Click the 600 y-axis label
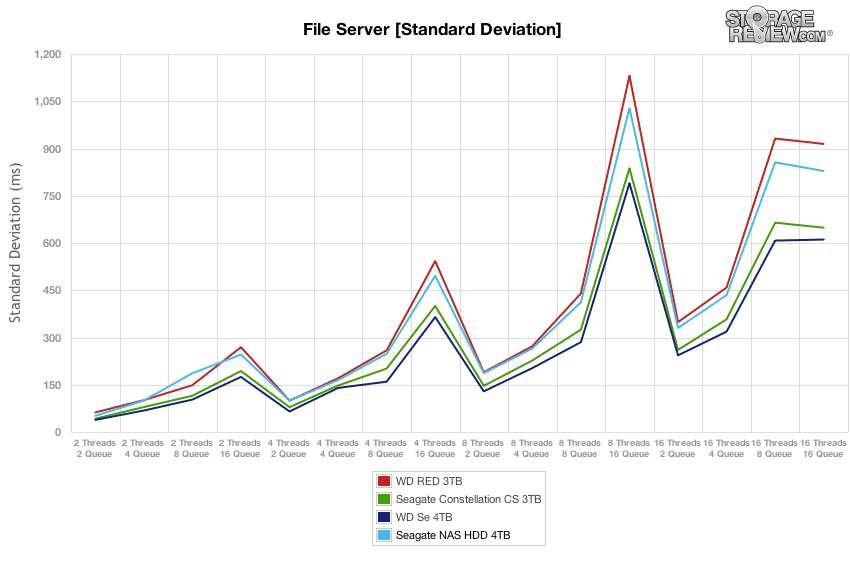850x570 pixels. (52, 244)
